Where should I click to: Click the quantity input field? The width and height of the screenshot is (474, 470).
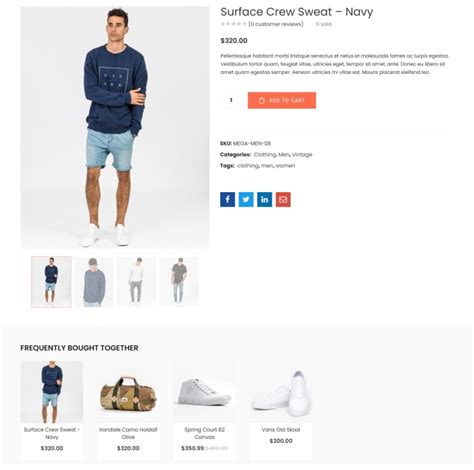(231, 100)
